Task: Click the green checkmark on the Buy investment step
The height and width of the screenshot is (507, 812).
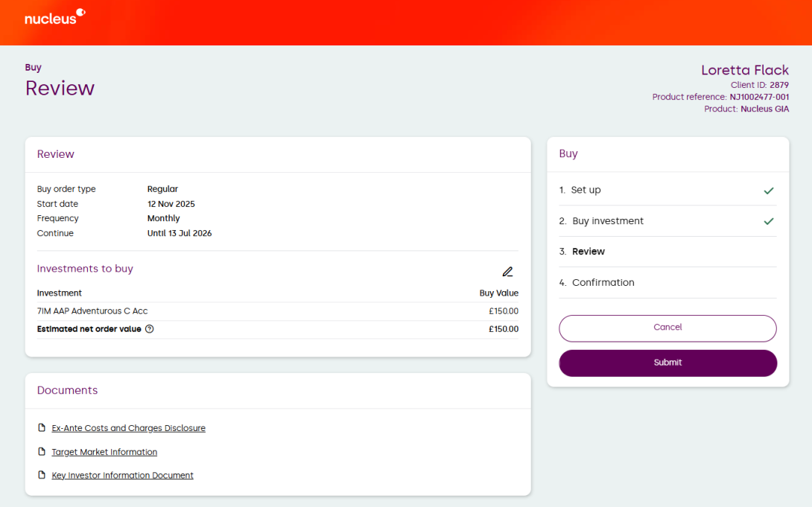Action: coord(769,221)
